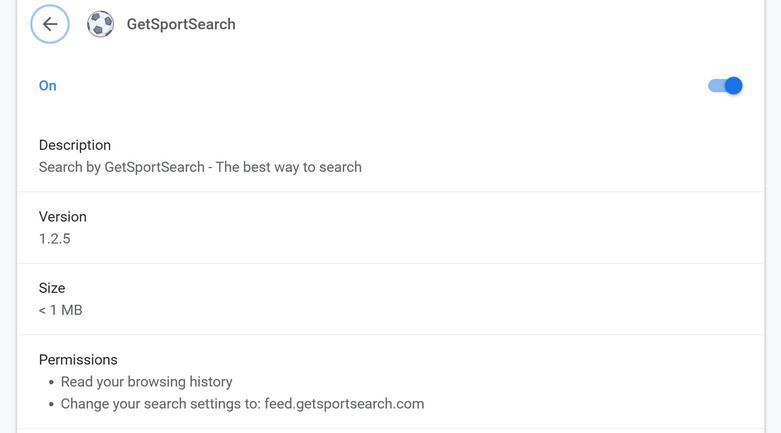Screen dimensions: 781x433
Task: Click the word "GetSportSearch" in the description
Action: [155, 167]
